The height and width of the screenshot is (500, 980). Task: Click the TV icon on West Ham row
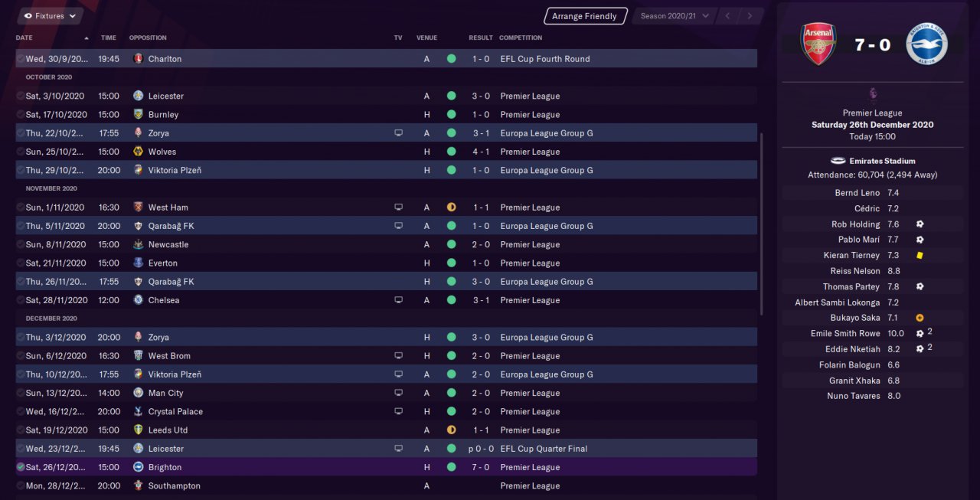[x=398, y=208]
